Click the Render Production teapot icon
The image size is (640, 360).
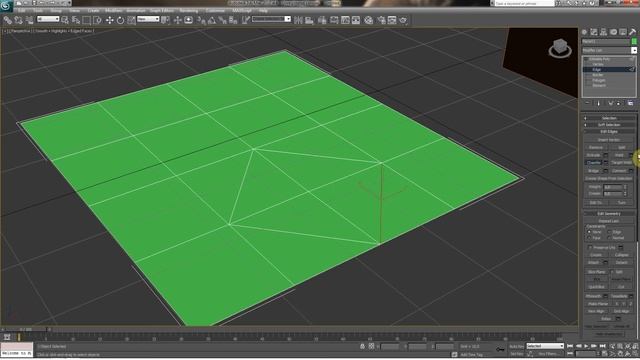[403, 20]
